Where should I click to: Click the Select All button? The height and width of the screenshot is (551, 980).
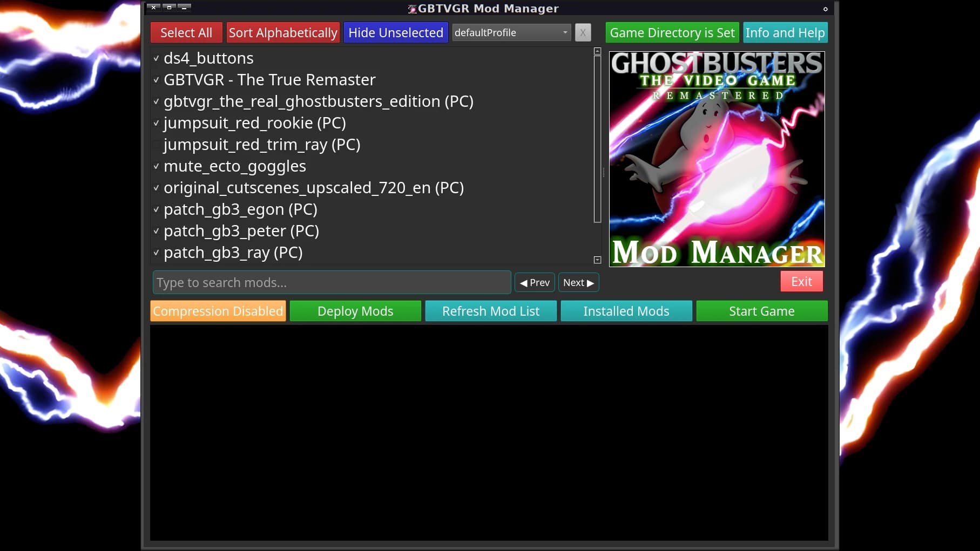click(x=186, y=32)
